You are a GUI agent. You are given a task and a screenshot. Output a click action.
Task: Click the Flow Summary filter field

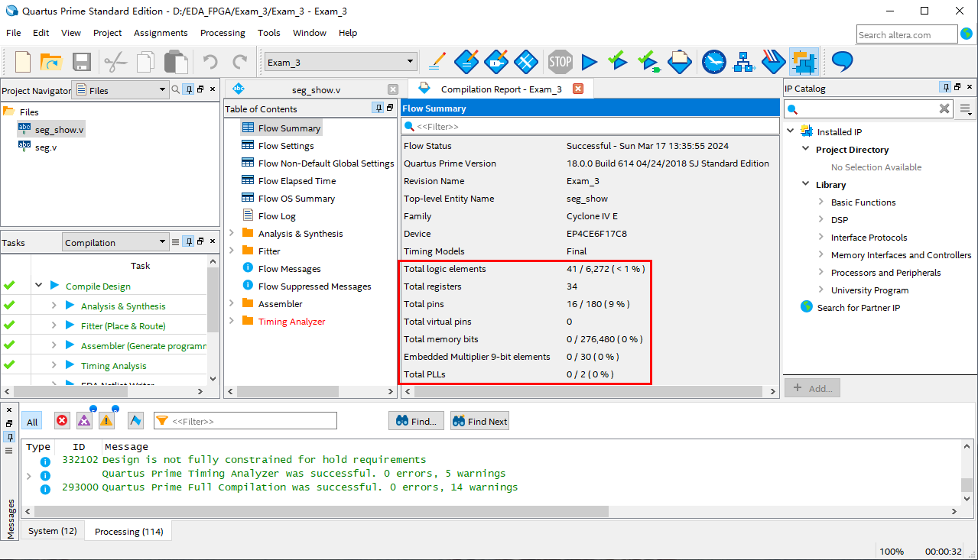click(590, 126)
